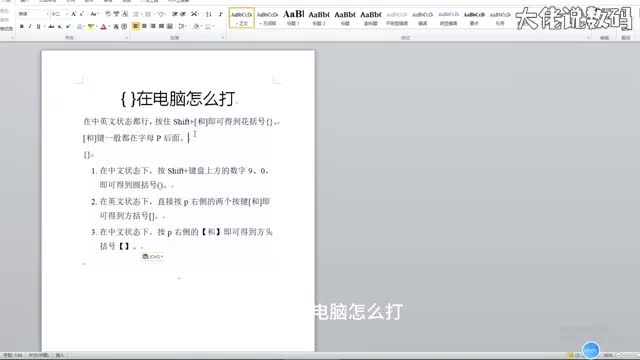Clear formatting with eraser icon
The height and width of the screenshot is (360, 640).
tap(108, 14)
